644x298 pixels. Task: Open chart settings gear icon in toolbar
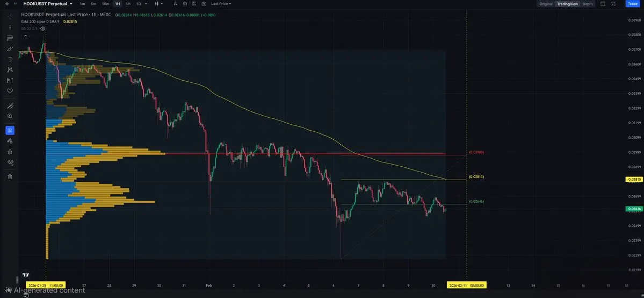pos(185,4)
